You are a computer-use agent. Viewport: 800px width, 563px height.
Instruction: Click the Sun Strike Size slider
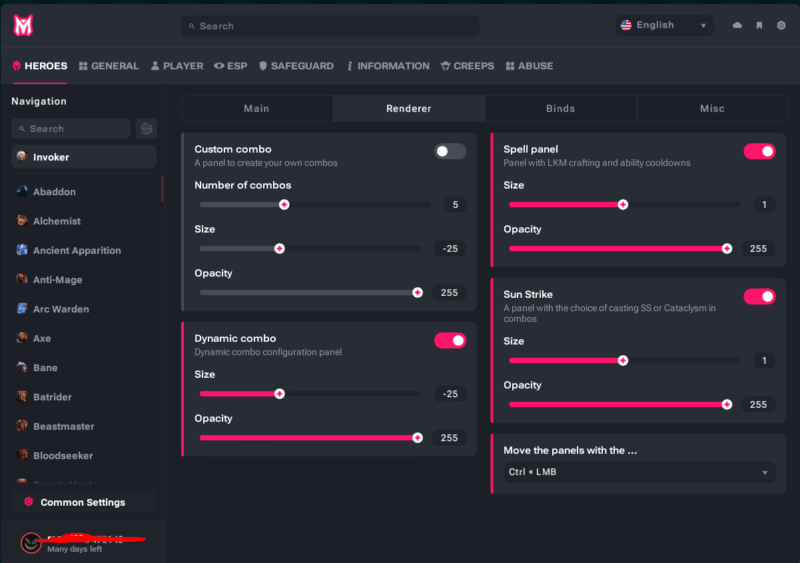pos(624,360)
